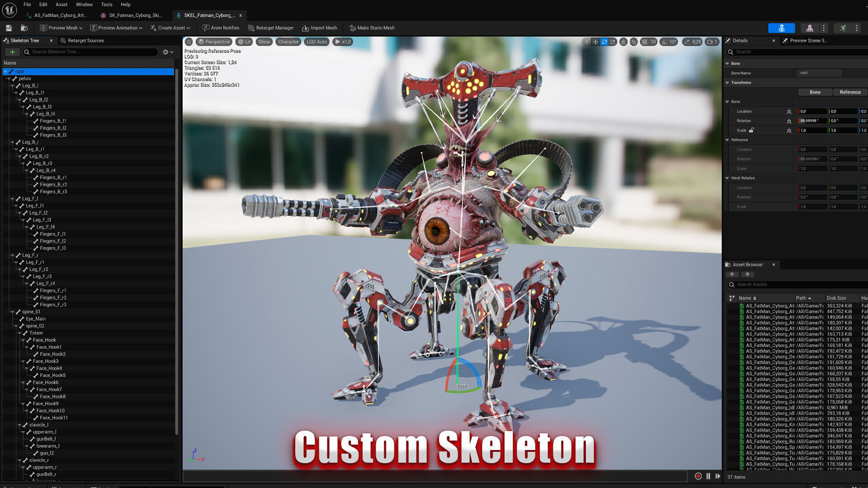
Task: Toggle scale snapping in viewport
Action: pyautogui.click(x=687, y=42)
